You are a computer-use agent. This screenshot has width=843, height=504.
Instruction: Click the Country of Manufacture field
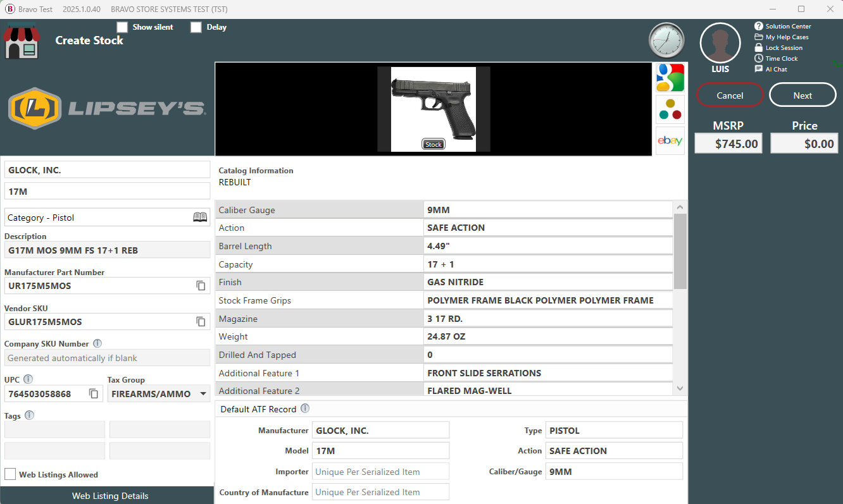(x=380, y=492)
